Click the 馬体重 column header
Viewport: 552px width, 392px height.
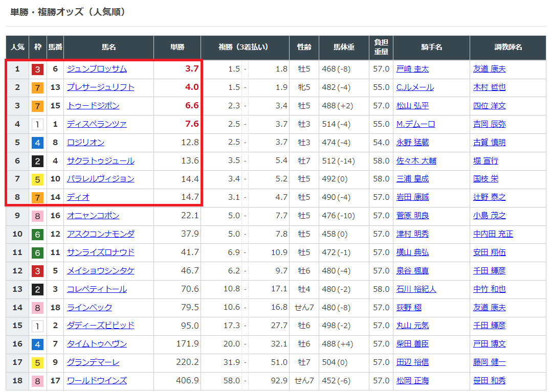click(344, 47)
